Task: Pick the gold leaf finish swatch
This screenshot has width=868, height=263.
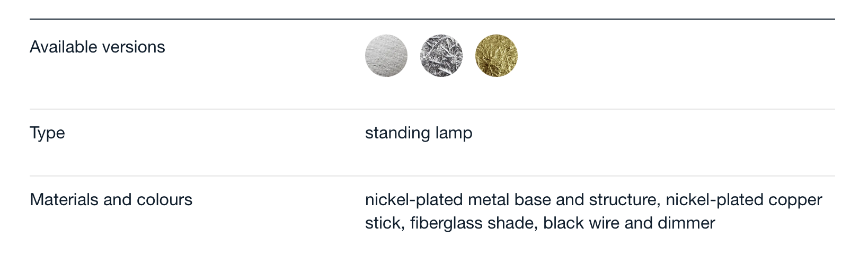Action: (497, 56)
